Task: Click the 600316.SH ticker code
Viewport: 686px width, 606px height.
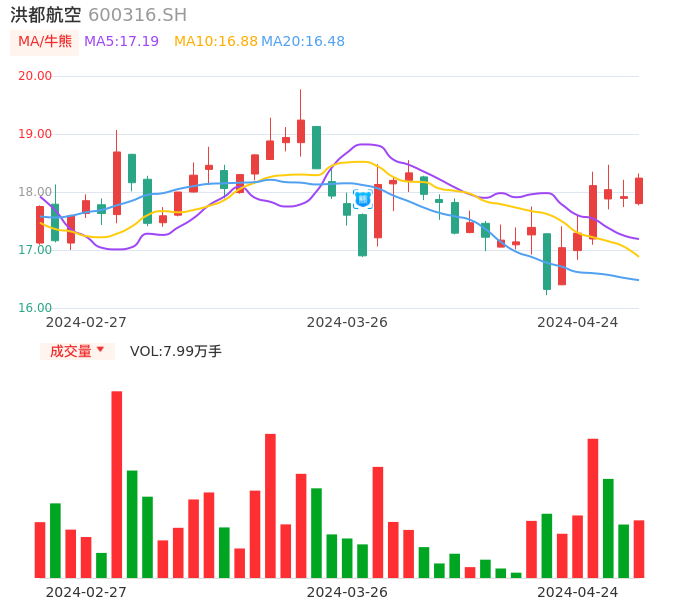Action: (x=137, y=15)
